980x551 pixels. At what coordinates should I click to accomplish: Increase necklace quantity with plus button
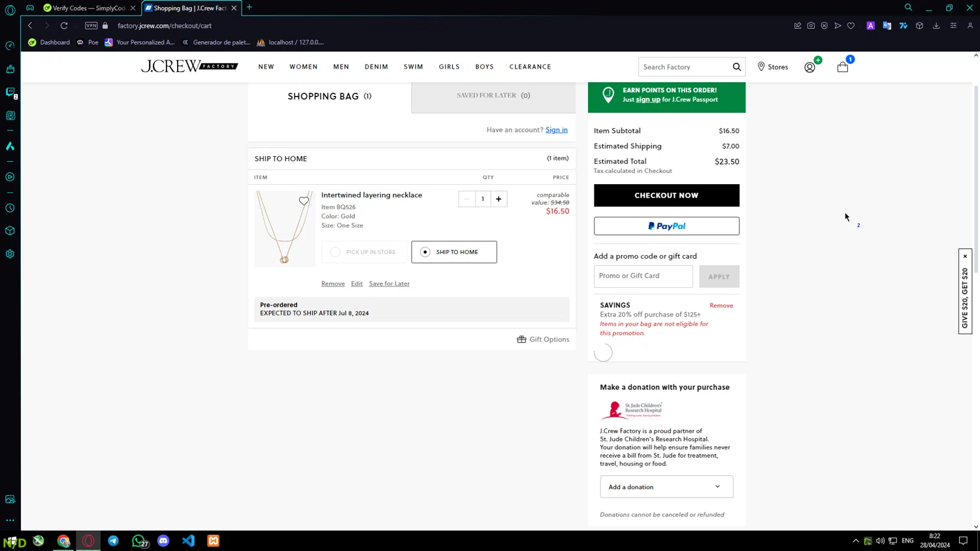(x=498, y=199)
